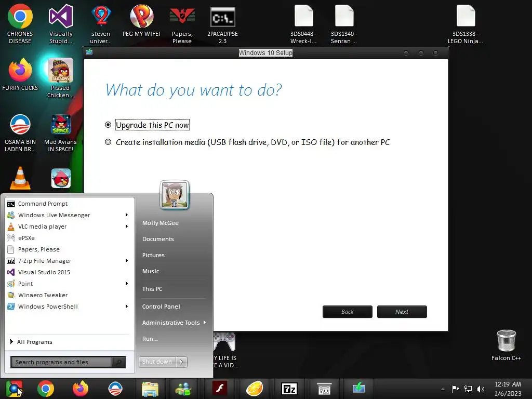This screenshot has height=399, width=532.
Task: Open the Action Center flag tray icon
Action: (455, 389)
